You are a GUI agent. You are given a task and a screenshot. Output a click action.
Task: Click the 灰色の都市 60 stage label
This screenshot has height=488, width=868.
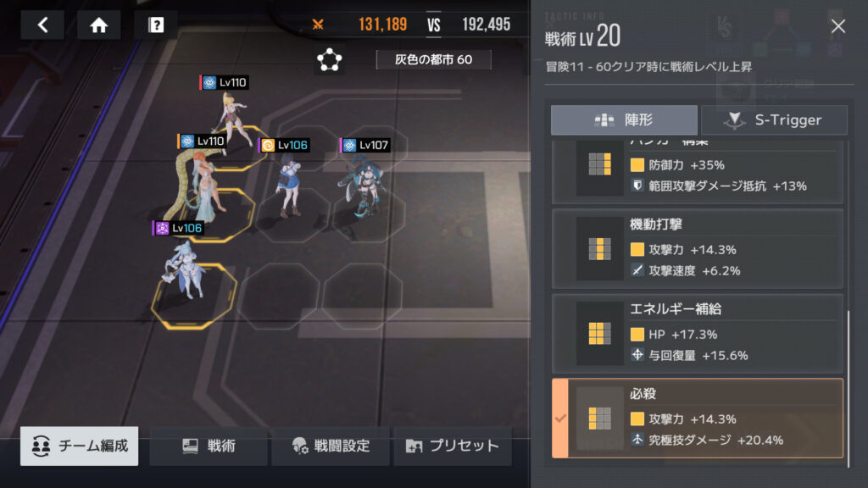[x=433, y=60]
